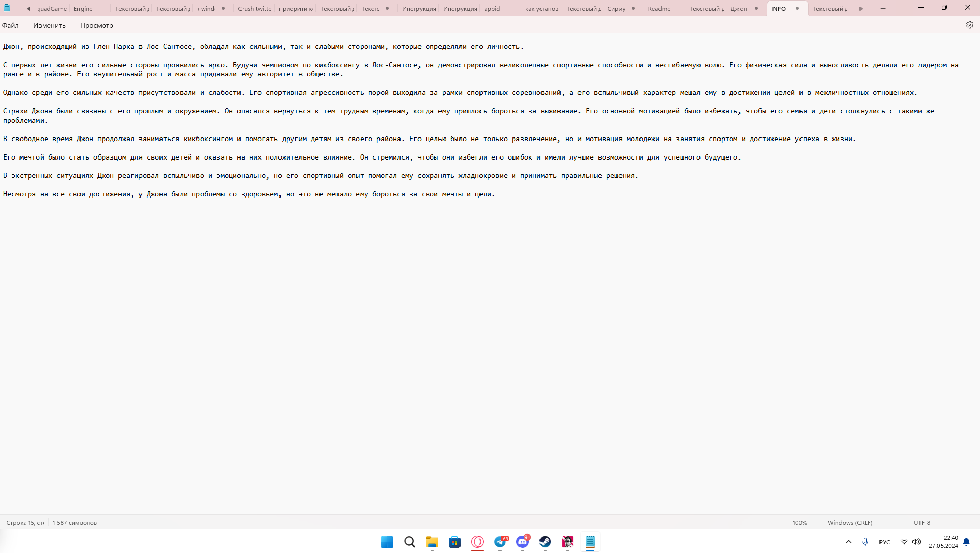980x553 pixels.
Task: Click the volume speaker icon in tray
Action: (916, 542)
